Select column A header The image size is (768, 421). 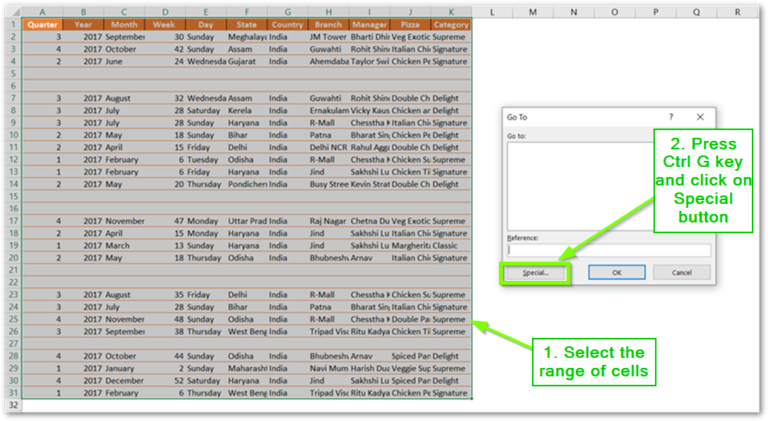(43, 12)
